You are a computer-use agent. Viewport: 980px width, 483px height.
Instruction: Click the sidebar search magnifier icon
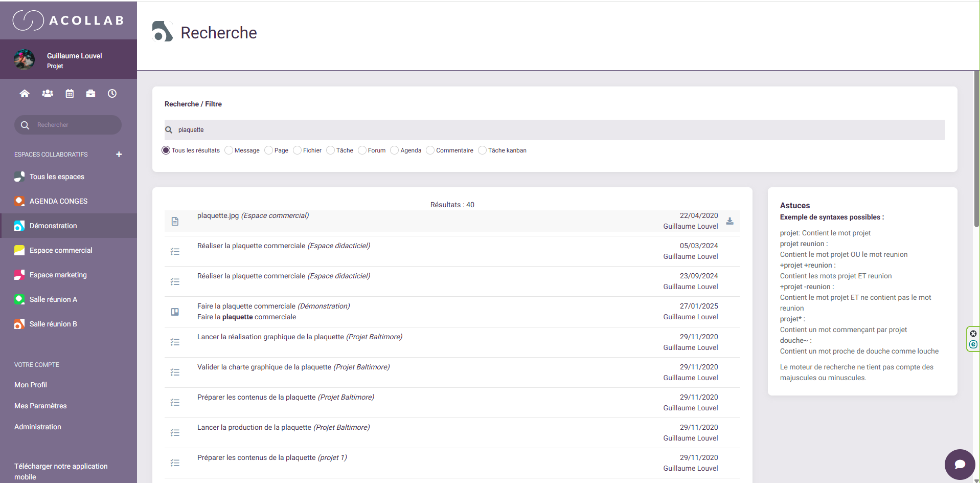(x=25, y=125)
